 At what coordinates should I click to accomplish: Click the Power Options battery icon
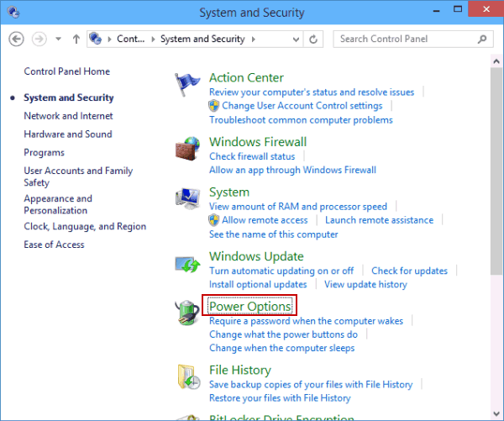click(x=187, y=313)
